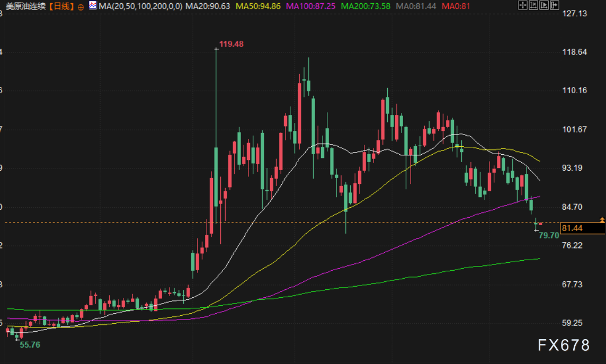Click the 93.19 price axis label
The width and height of the screenshot is (606, 364).
[x=573, y=168]
